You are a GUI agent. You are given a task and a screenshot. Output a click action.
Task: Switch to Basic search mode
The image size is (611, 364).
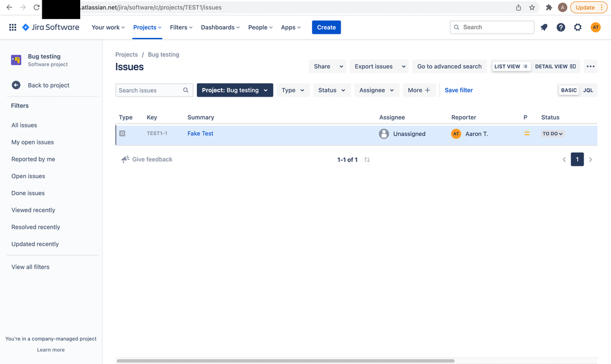click(x=569, y=90)
